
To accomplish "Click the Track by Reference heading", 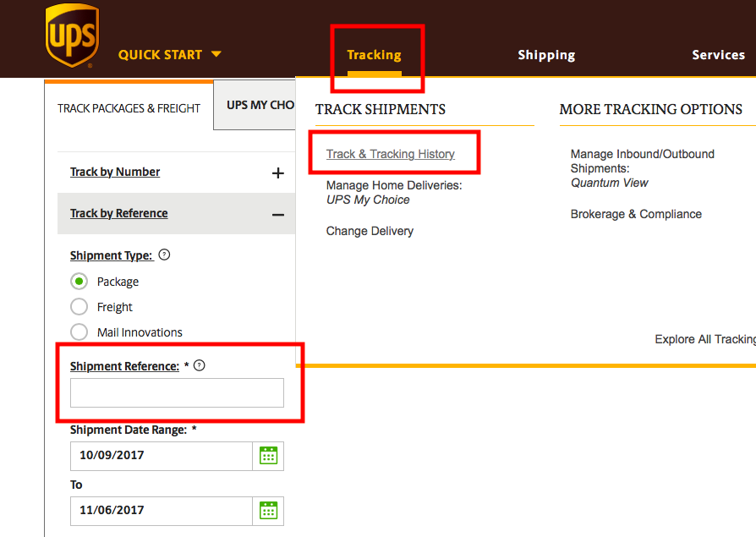I will point(118,214).
